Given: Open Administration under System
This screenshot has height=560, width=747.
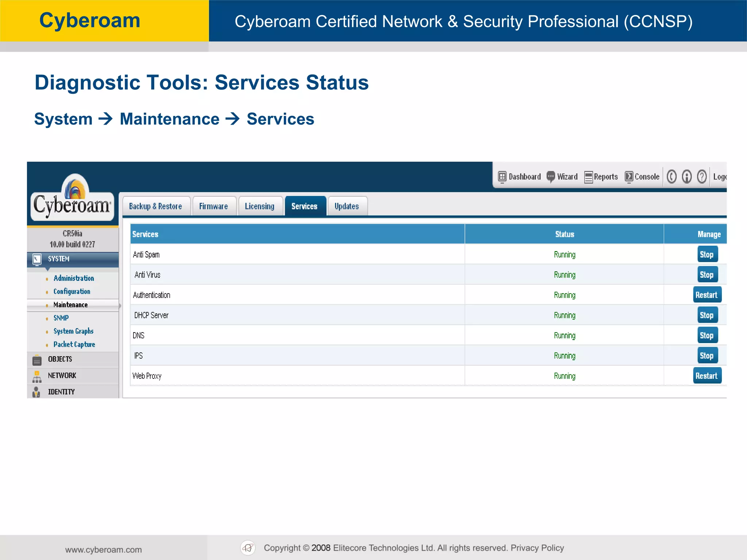Looking at the screenshot, I should [74, 278].
